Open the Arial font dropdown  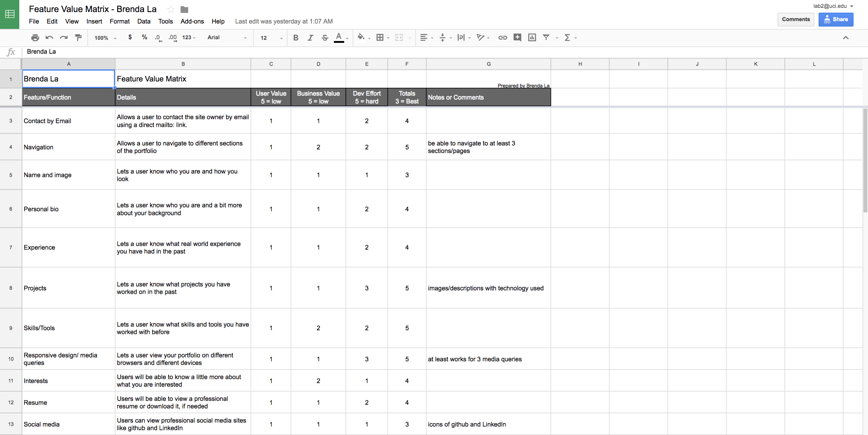[226, 38]
